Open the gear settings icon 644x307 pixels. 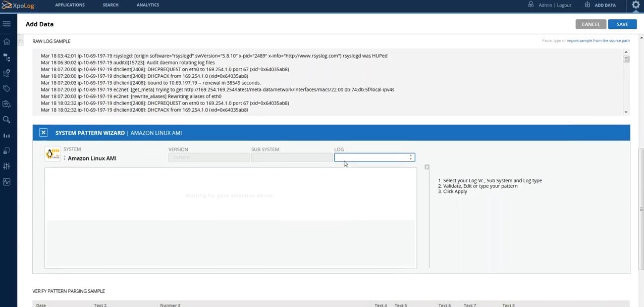636,5
